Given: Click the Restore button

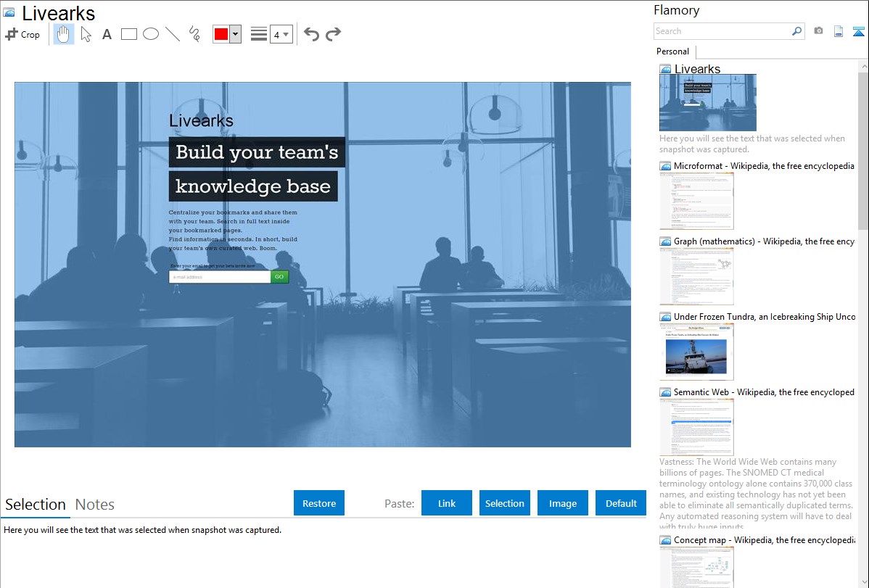Looking at the screenshot, I should tap(319, 503).
